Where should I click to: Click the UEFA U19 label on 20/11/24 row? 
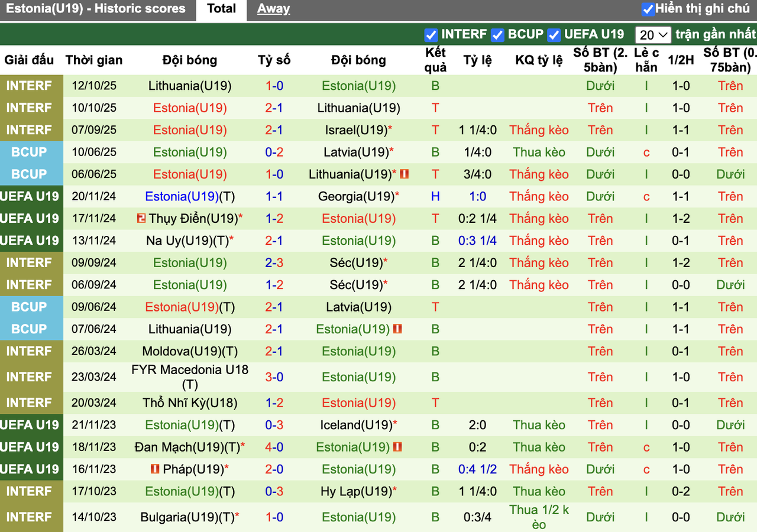(x=29, y=197)
